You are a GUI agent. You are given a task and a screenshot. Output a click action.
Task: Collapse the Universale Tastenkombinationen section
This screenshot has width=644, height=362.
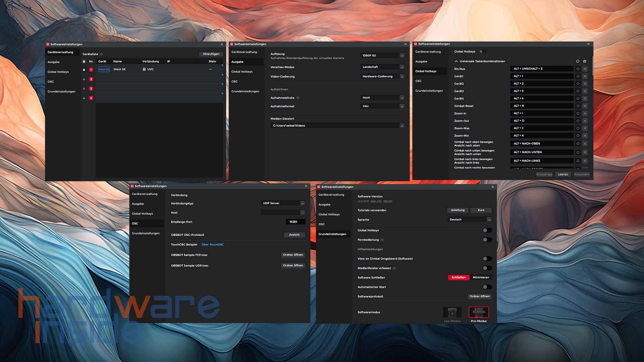point(456,61)
